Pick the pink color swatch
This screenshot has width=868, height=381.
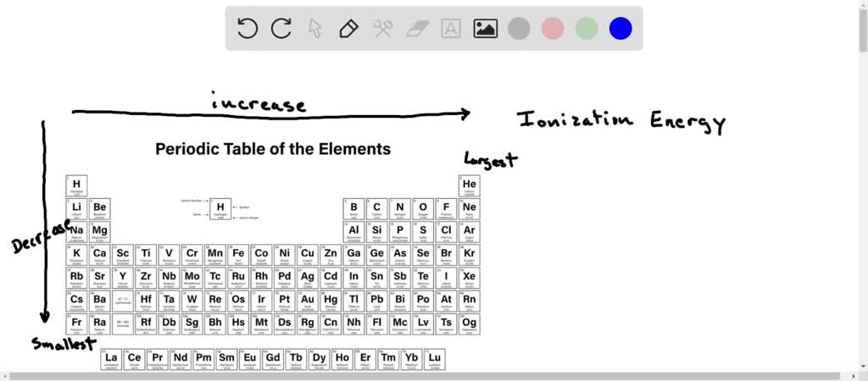click(553, 29)
